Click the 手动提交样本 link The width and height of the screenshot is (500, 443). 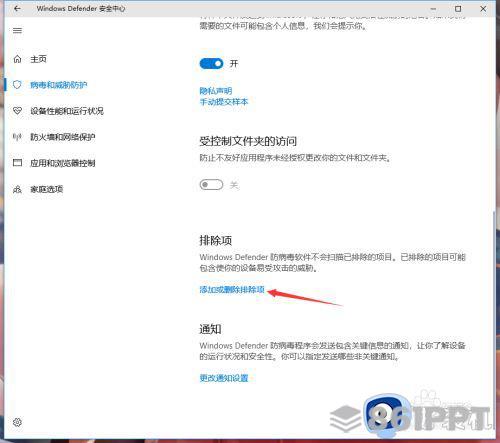[x=224, y=102]
